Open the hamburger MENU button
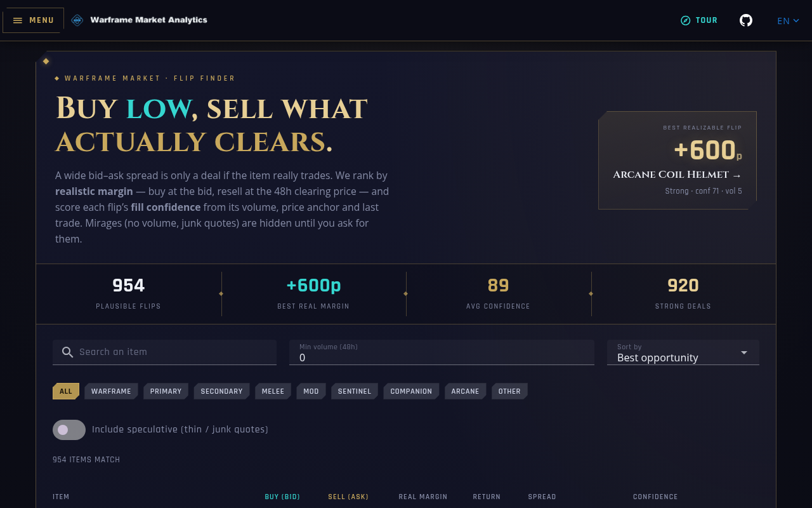Screen dimensions: 812x508 [34, 20]
